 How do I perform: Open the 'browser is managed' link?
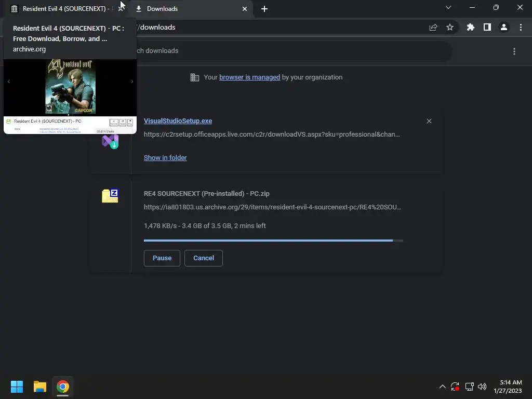pos(250,77)
